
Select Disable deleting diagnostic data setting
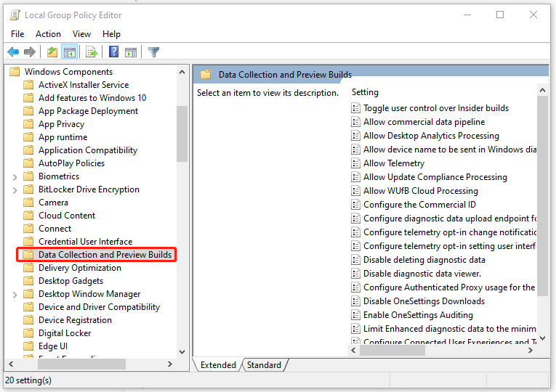424,260
